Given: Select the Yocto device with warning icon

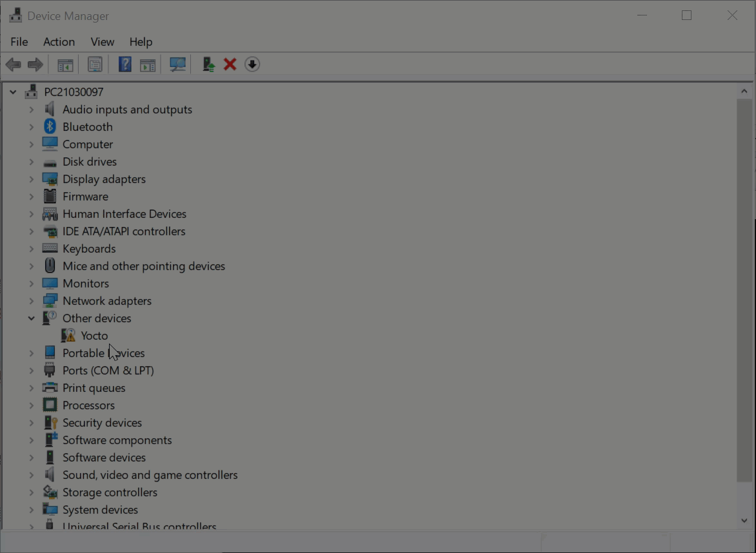Looking at the screenshot, I should pos(94,336).
